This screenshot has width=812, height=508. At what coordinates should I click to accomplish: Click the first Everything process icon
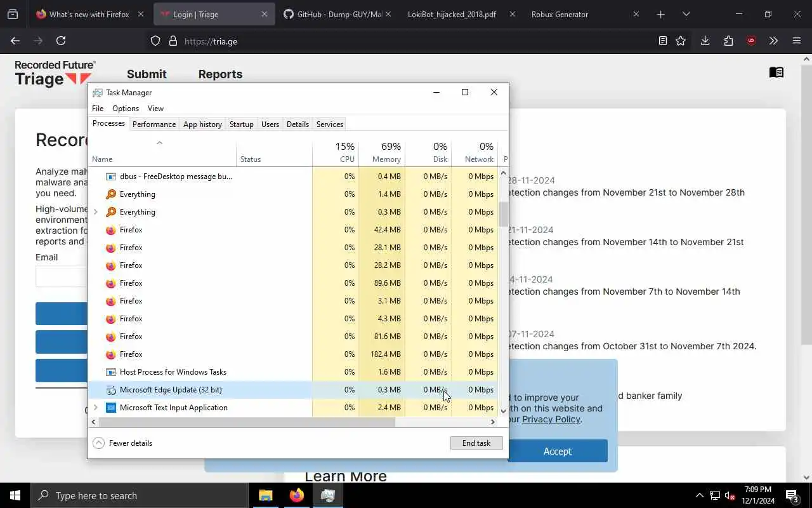click(111, 194)
